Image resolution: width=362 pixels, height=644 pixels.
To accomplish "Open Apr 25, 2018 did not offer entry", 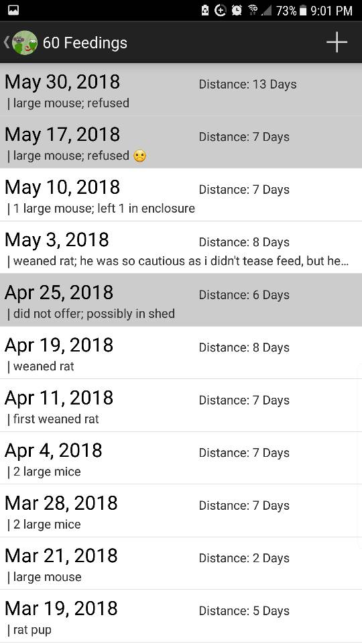I will pos(181,300).
